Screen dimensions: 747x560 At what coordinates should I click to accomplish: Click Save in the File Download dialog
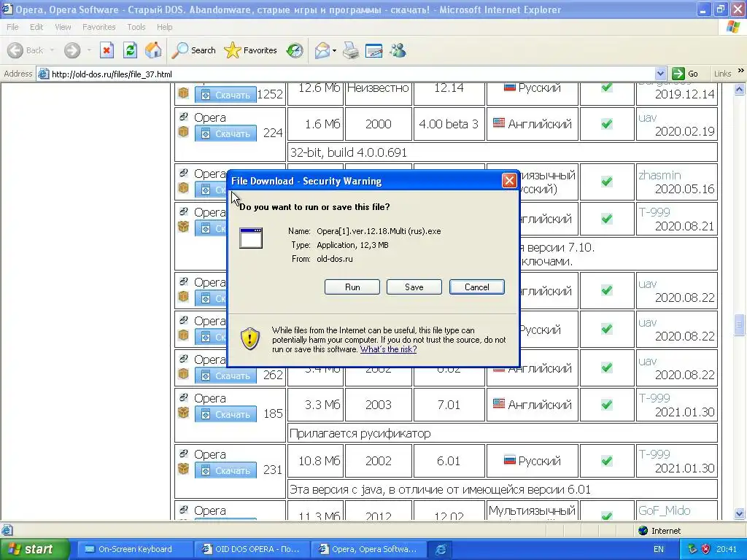414,287
